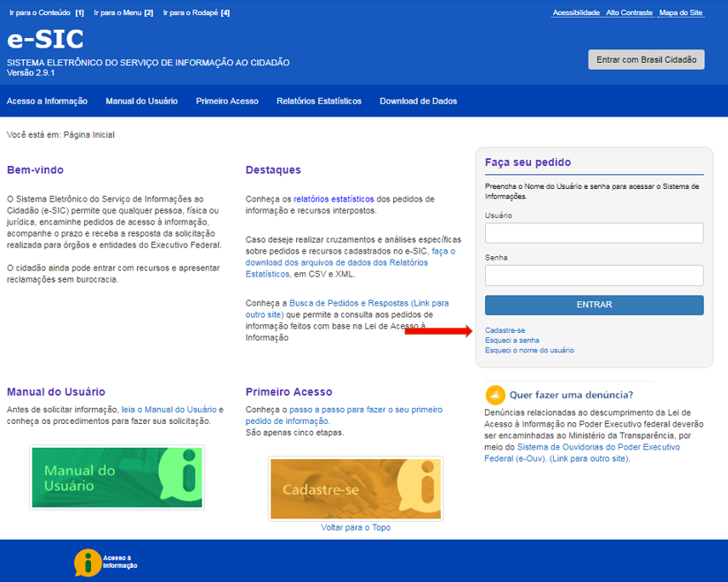This screenshot has height=582, width=728.
Task: Click the Cadastre-se link under login
Action: [504, 330]
